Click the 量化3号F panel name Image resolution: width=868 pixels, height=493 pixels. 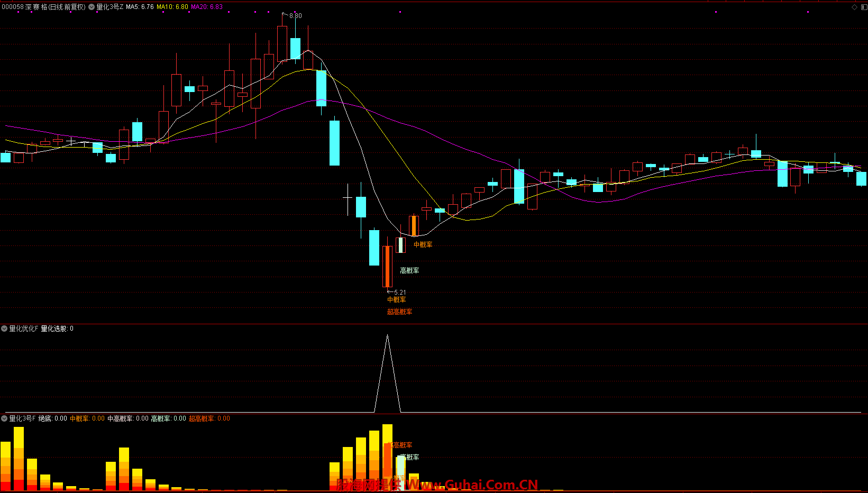[x=22, y=418]
